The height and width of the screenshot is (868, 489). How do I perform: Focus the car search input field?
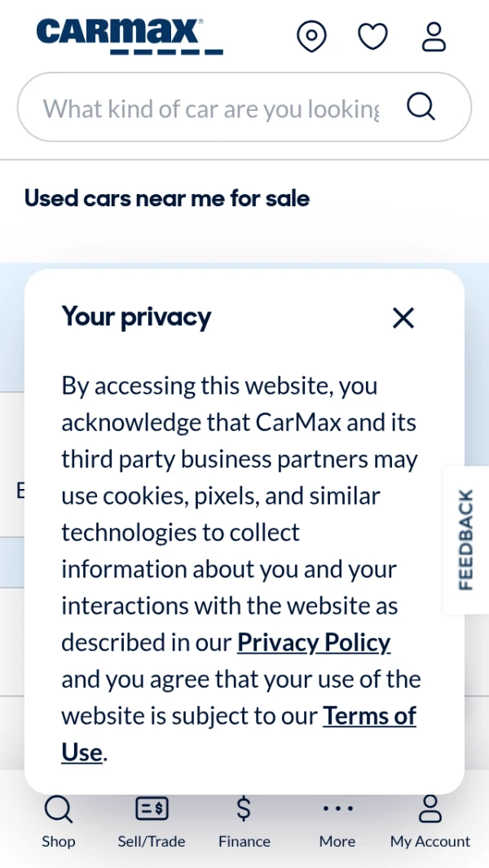coord(212,108)
